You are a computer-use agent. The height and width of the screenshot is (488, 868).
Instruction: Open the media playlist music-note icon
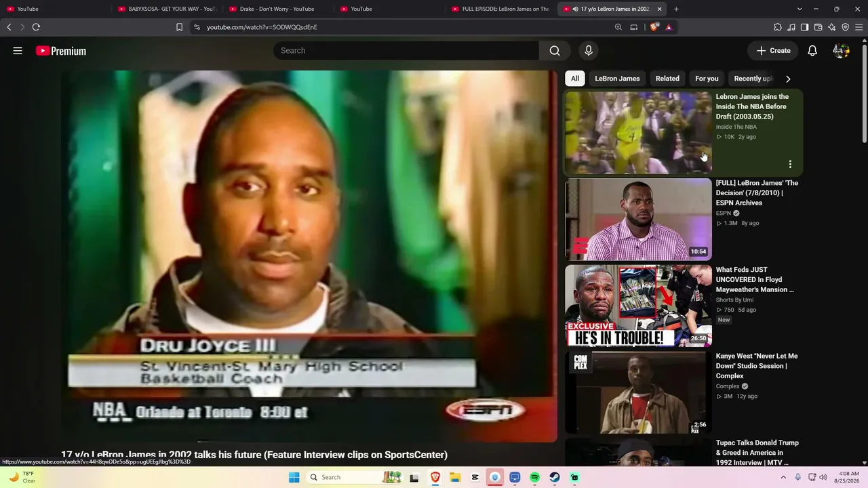click(791, 27)
